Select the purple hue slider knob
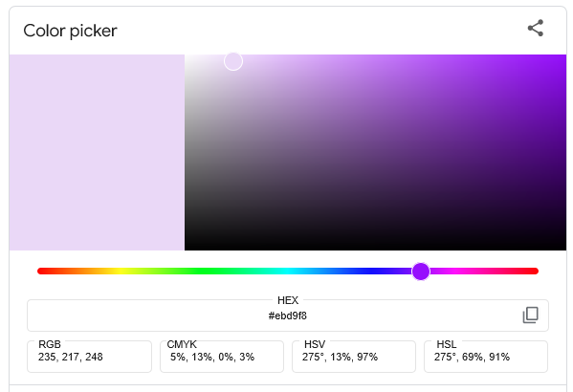The width and height of the screenshot is (573, 392). (421, 272)
